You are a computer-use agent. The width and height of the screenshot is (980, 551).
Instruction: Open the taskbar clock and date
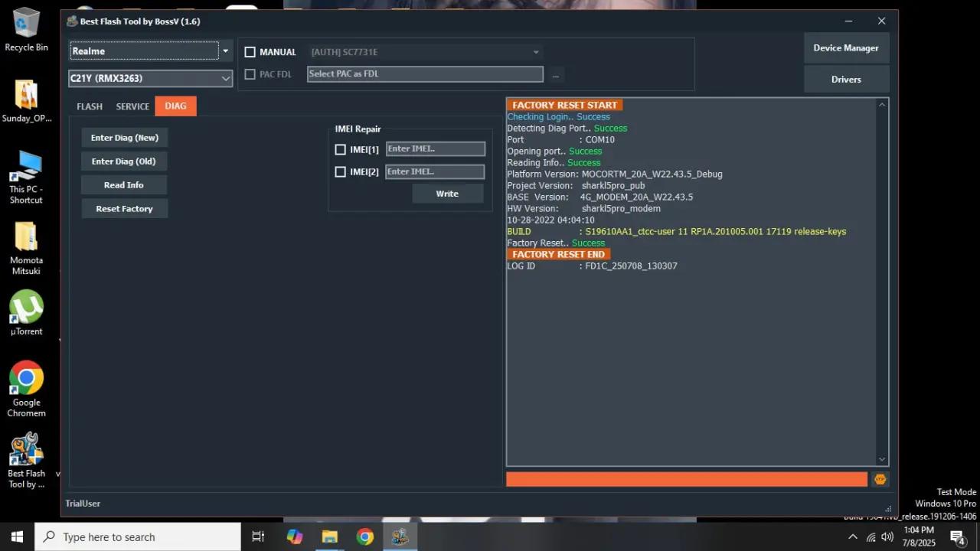click(920, 536)
